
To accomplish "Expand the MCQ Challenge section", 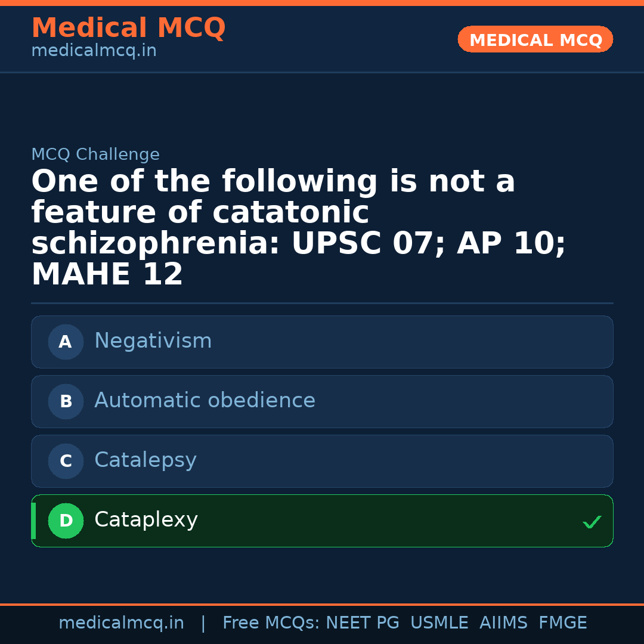I will tap(95, 154).
